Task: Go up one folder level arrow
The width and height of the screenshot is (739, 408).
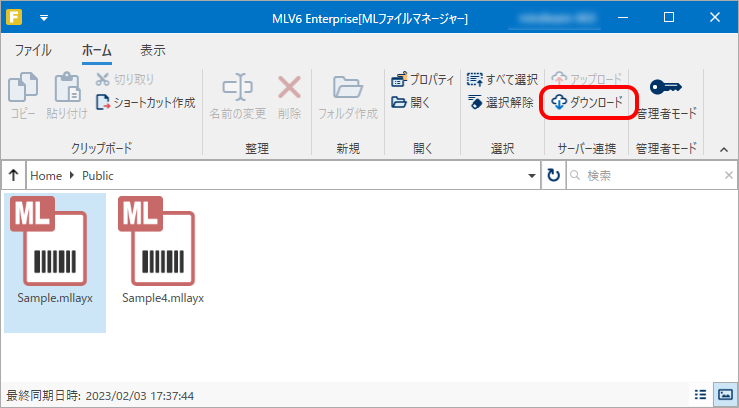Action: click(x=14, y=176)
